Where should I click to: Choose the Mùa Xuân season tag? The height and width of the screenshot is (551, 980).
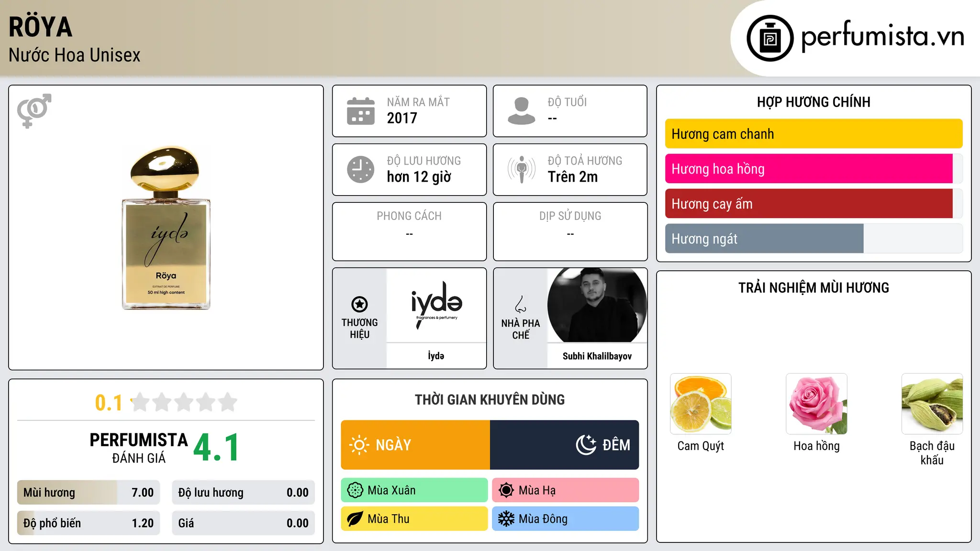tap(414, 490)
